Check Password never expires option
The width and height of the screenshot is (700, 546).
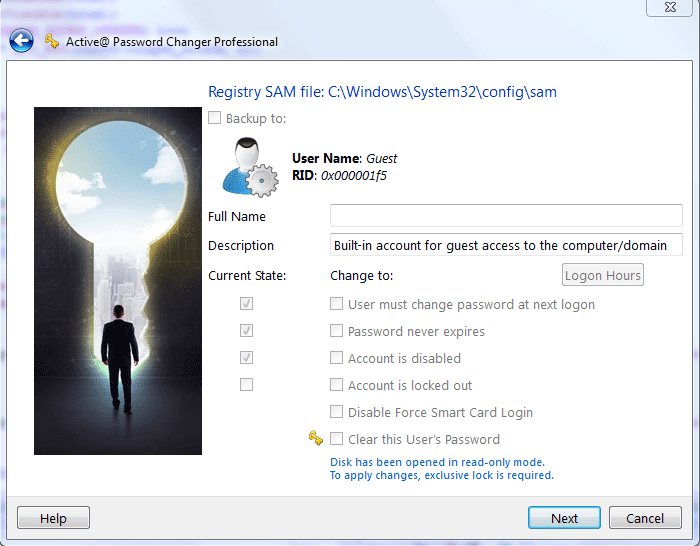336,331
